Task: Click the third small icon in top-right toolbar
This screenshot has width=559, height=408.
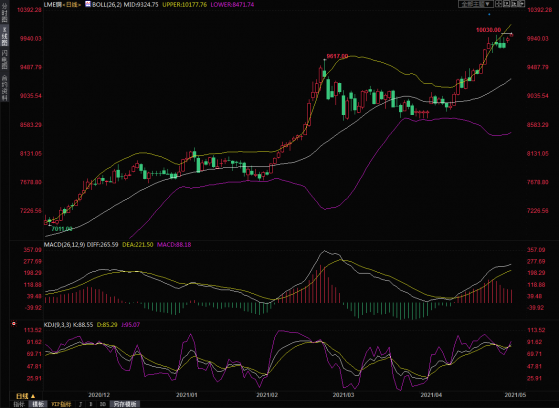Action: (514, 4)
